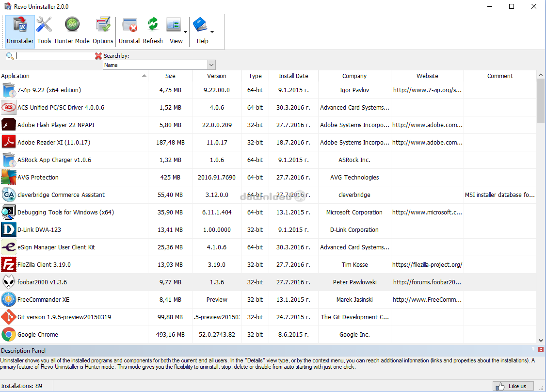Click the 'AVG Technologies' company cell

[354, 178]
